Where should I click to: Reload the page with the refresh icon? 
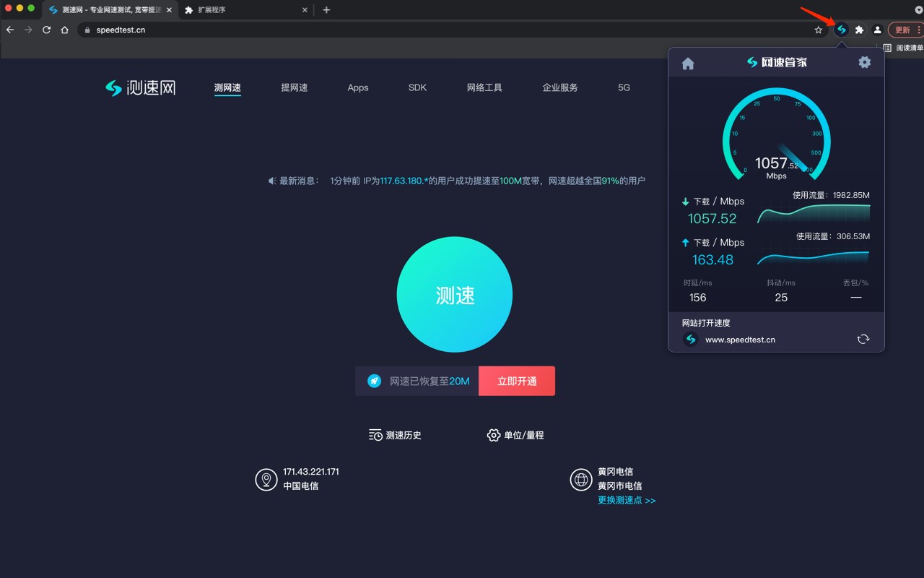tap(46, 30)
